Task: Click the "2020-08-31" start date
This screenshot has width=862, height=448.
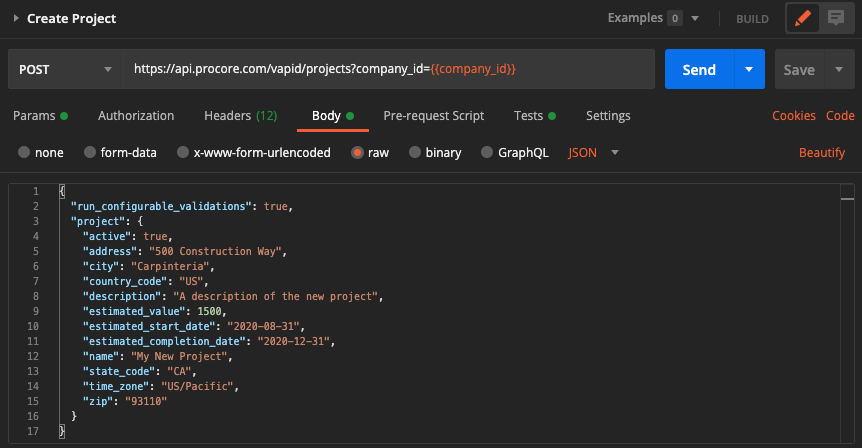Action: pyautogui.click(x=263, y=326)
